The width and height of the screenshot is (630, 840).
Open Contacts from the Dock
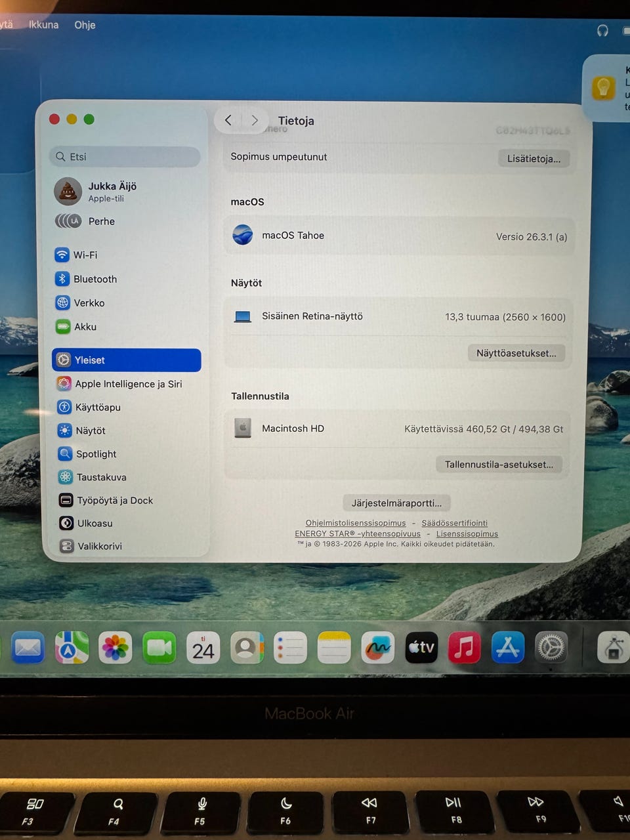247,648
